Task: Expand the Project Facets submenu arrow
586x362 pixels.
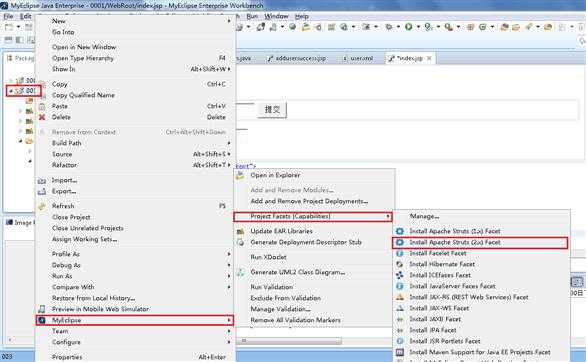Action: coord(388,216)
